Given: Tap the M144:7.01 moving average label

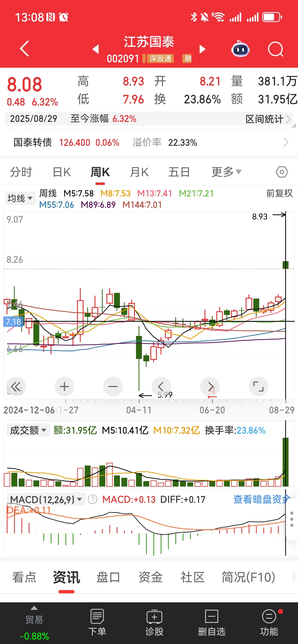Looking at the screenshot, I should coord(142,205).
